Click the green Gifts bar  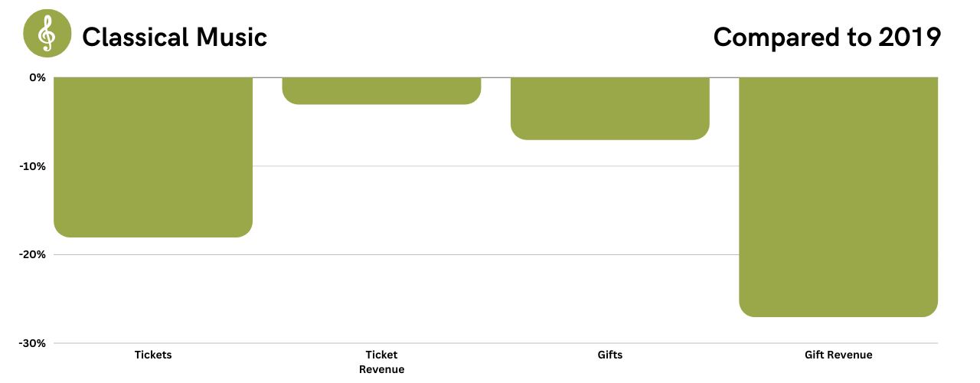click(x=610, y=108)
